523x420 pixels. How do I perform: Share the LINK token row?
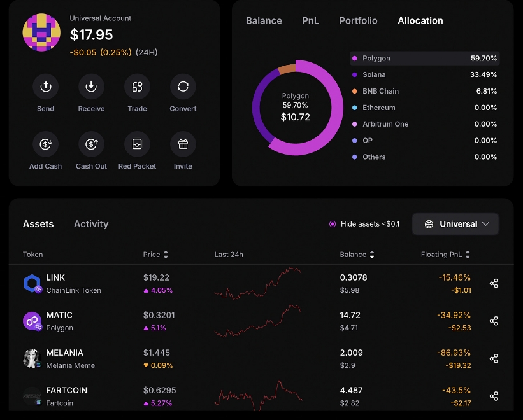point(494,283)
